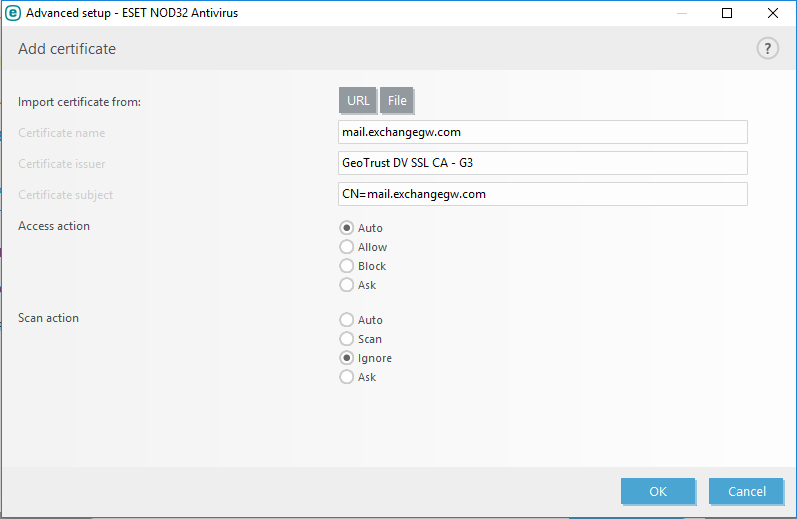Select Auto under Scan action
Screen dimensions: 797x519
[347, 320]
